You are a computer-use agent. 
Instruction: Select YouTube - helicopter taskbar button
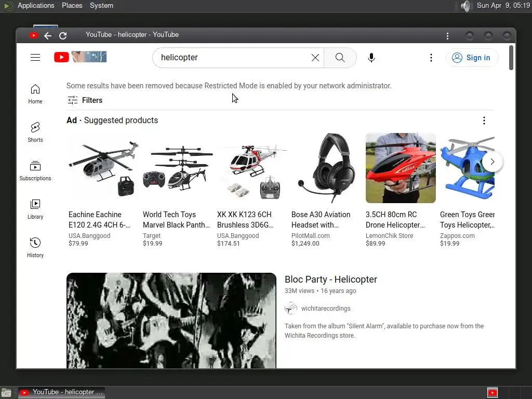pyautogui.click(x=61, y=392)
